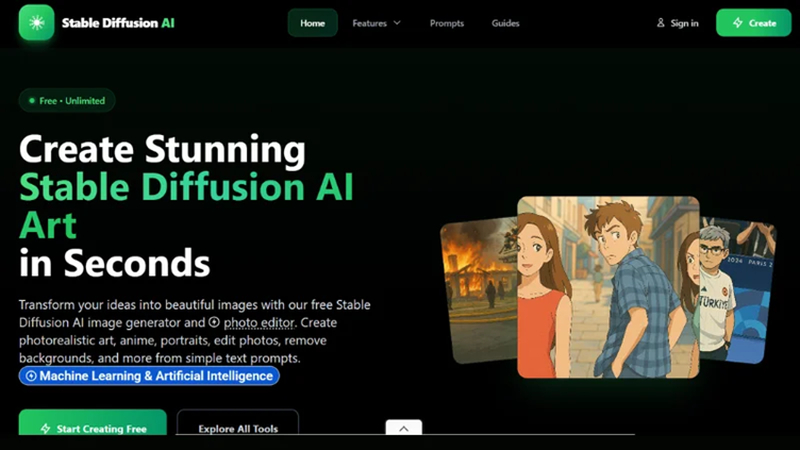800x450 pixels.
Task: Open the Features menu
Action: 376,23
